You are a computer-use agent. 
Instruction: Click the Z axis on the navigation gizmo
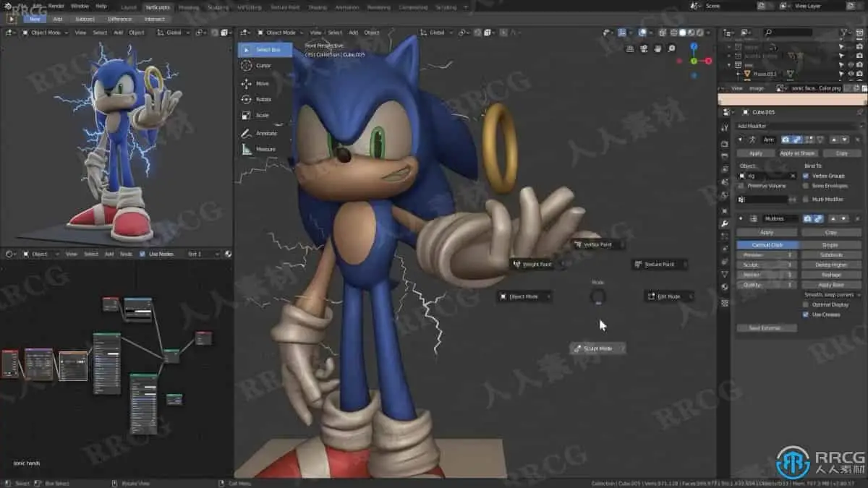click(694, 47)
